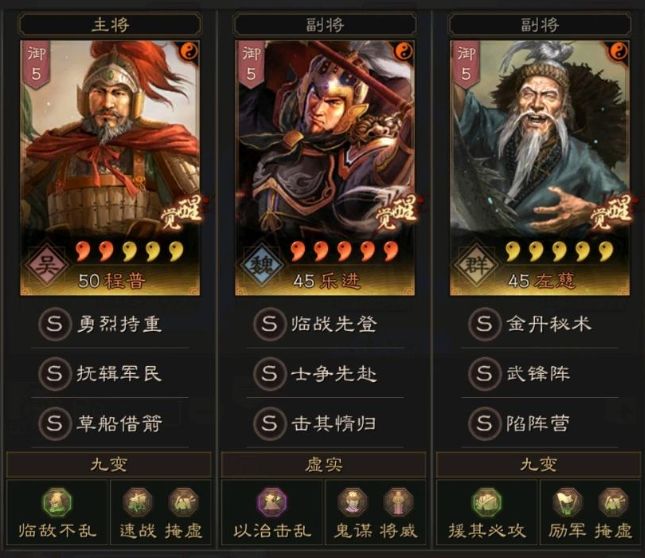Select the 援其必攻 green tactic icon
Viewport: 645px width, 558px height.
pyautogui.click(x=487, y=502)
